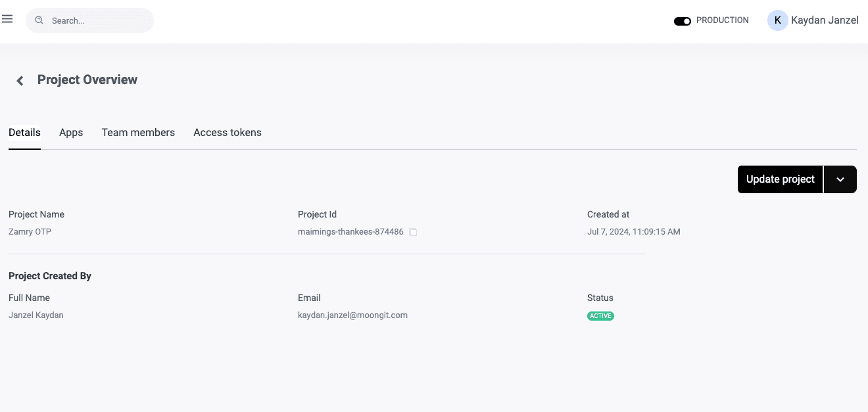Click the Update project button
The width and height of the screenshot is (868, 412).
780,179
